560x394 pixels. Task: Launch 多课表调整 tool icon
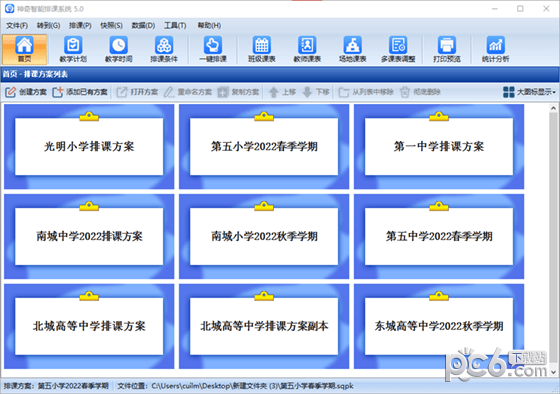click(x=398, y=49)
